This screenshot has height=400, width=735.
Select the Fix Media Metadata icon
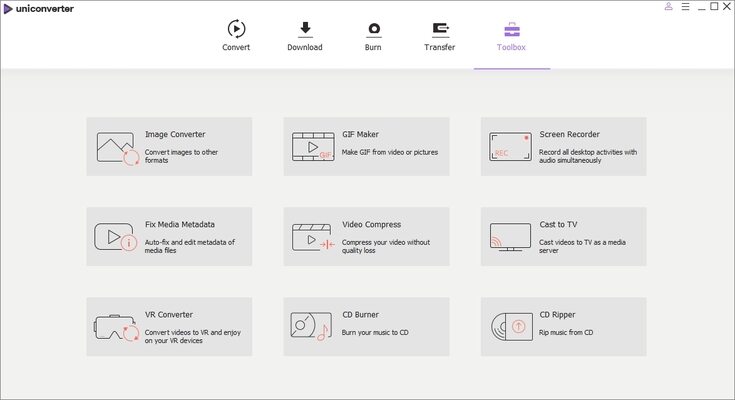click(x=116, y=237)
